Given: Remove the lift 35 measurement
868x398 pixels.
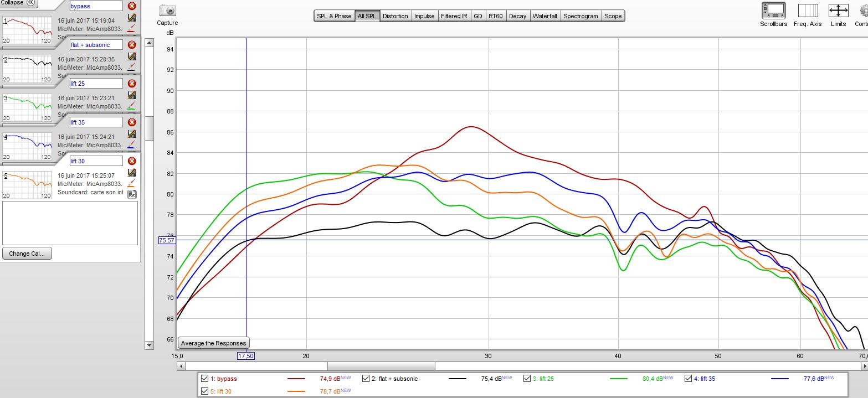Looking at the screenshot, I should 132,122.
